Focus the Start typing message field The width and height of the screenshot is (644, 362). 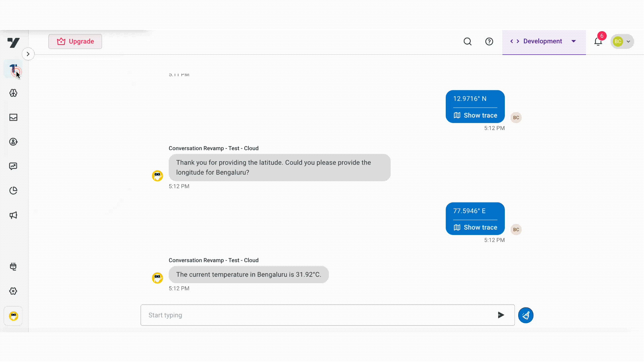pyautogui.click(x=319, y=315)
